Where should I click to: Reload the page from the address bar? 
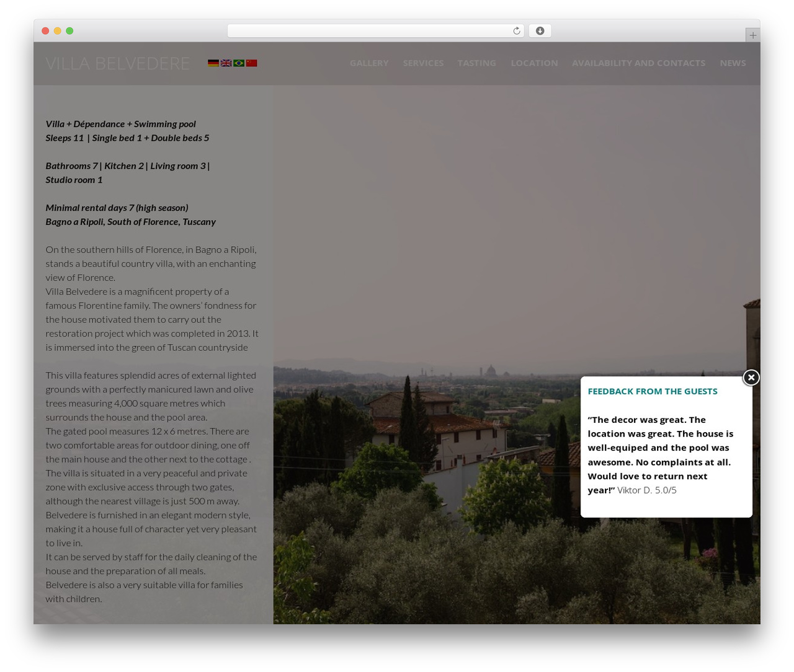click(x=516, y=31)
